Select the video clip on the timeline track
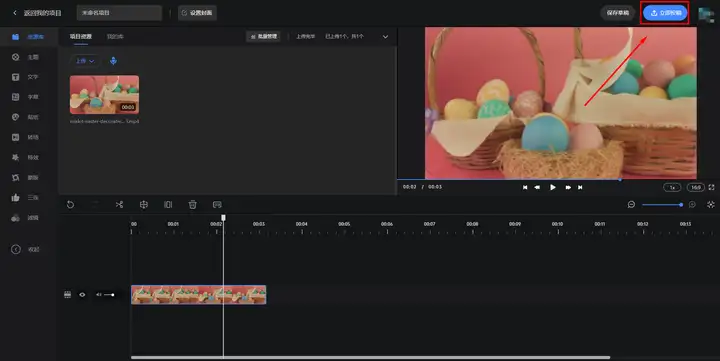This screenshot has height=361, width=720. point(198,295)
